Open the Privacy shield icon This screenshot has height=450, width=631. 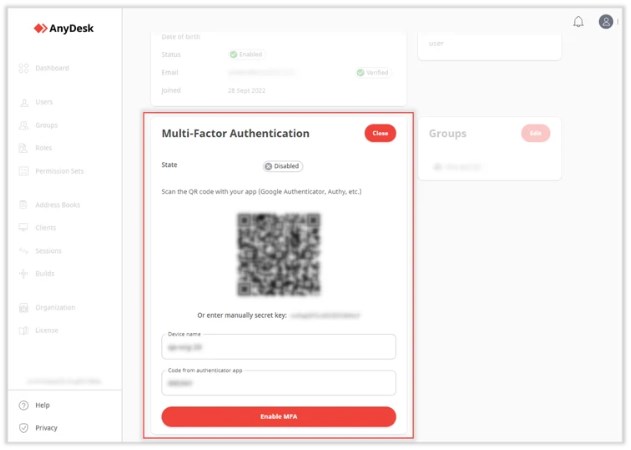[x=24, y=427]
